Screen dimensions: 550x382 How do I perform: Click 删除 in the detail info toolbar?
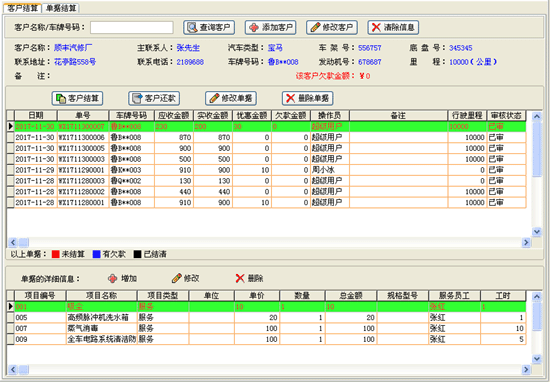249,279
